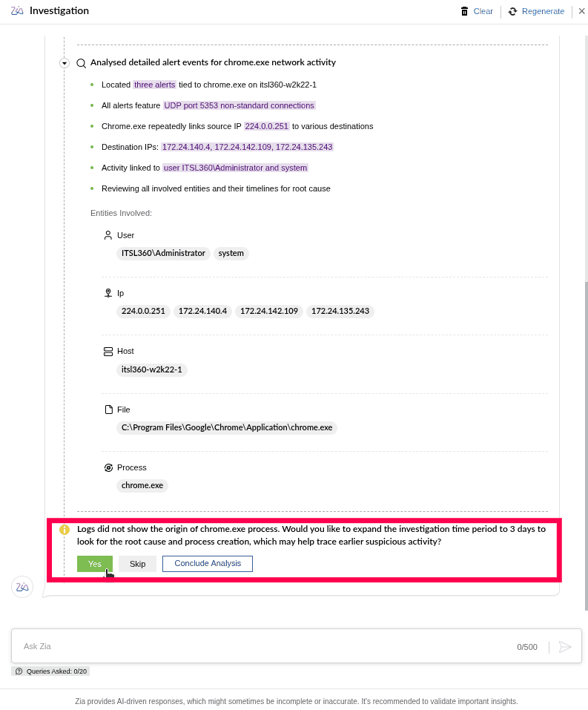This screenshot has width=588, height=710.
Task: Click the send arrow icon
Action: click(565, 647)
